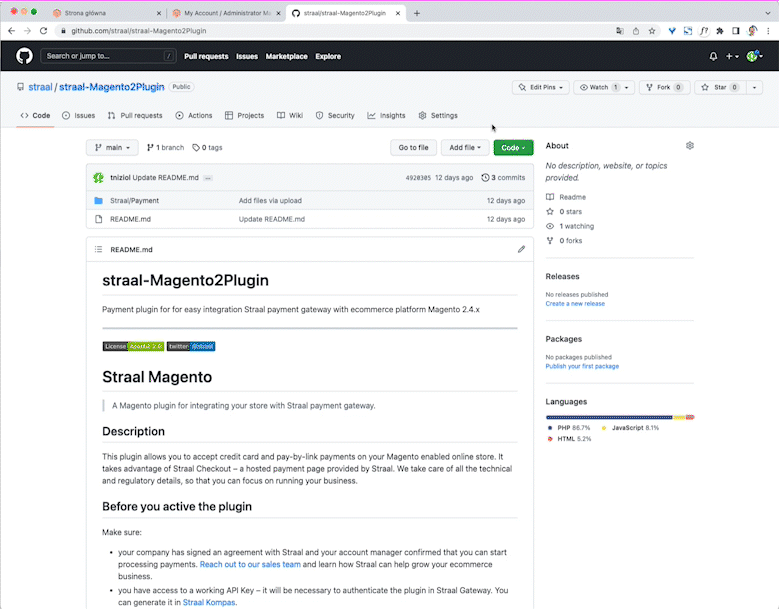Screen dimensions: 779x609
Task: Open Pull requests in top navigation
Action: [206, 56]
